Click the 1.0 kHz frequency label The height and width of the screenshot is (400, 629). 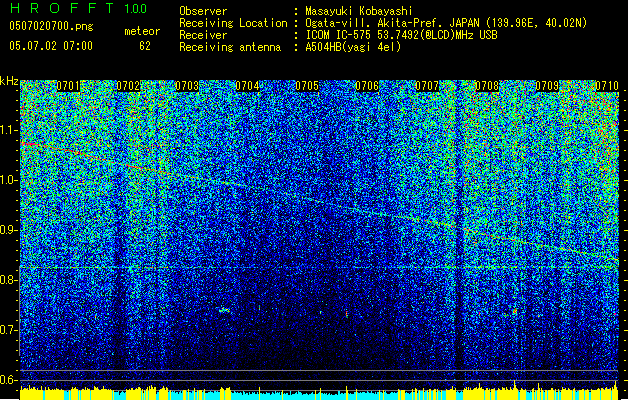pos(9,180)
